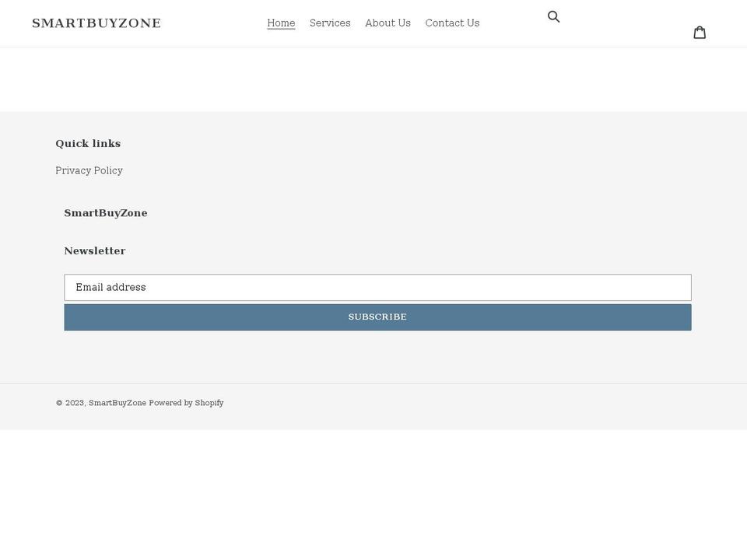Open the About Us page
Screen dimensions: 747x560
[388, 23]
